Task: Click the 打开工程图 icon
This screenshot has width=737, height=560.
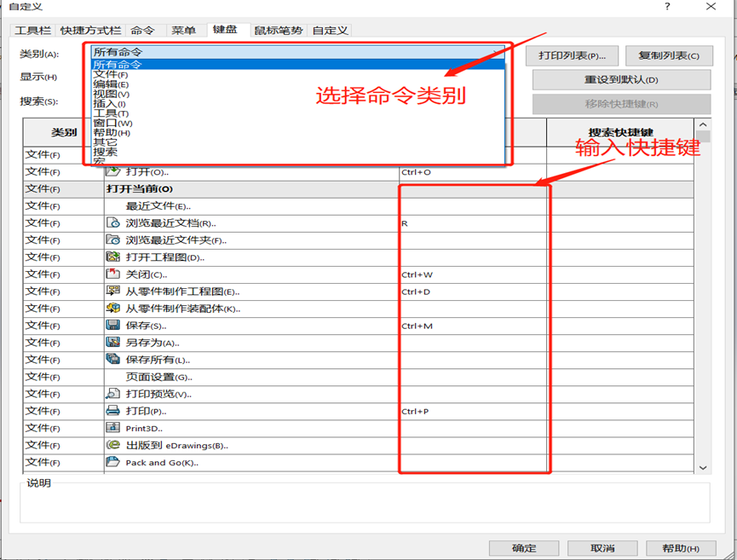Action: coord(112,257)
